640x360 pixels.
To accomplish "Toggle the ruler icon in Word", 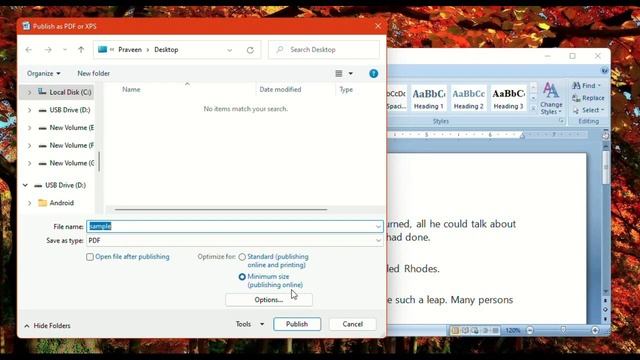I will click(605, 136).
